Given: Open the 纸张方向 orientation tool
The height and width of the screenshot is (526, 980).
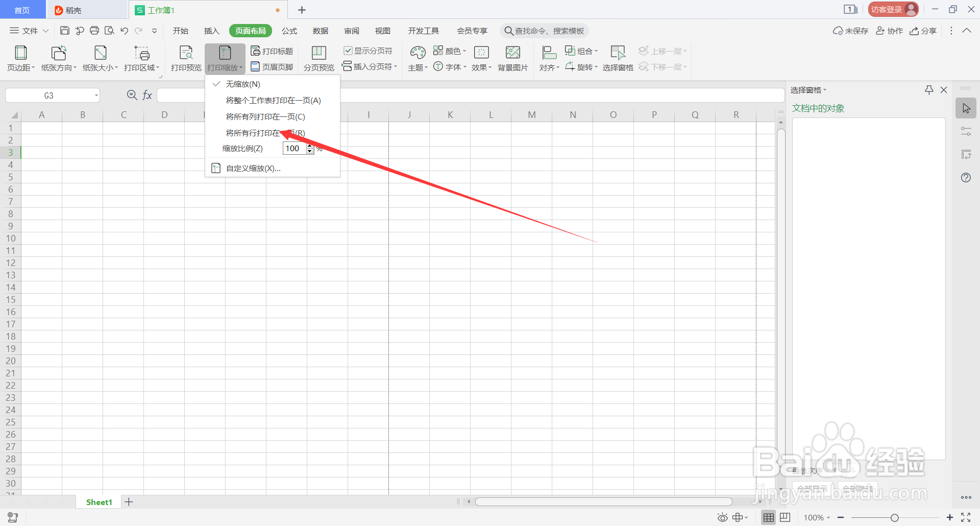Looking at the screenshot, I should (x=59, y=58).
